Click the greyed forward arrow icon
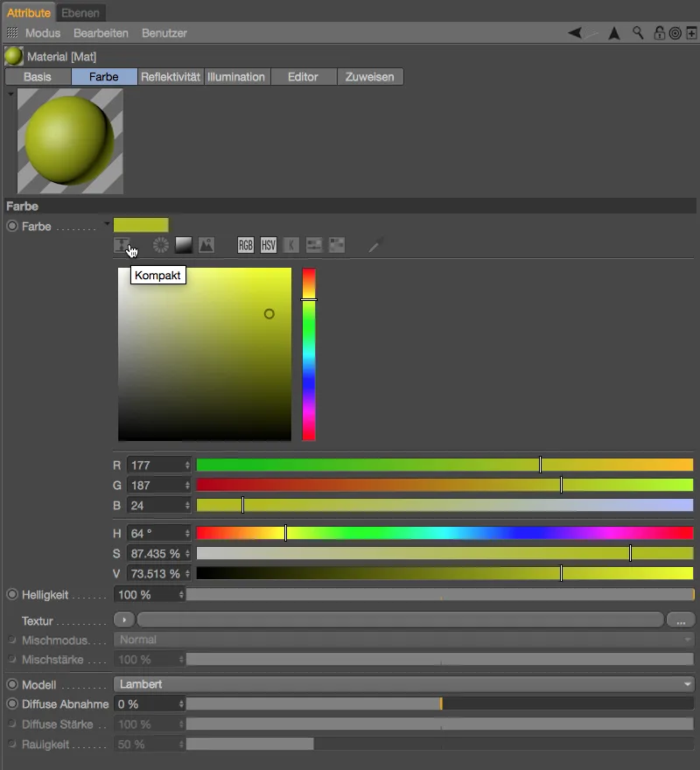700x770 pixels. pyautogui.click(x=591, y=33)
